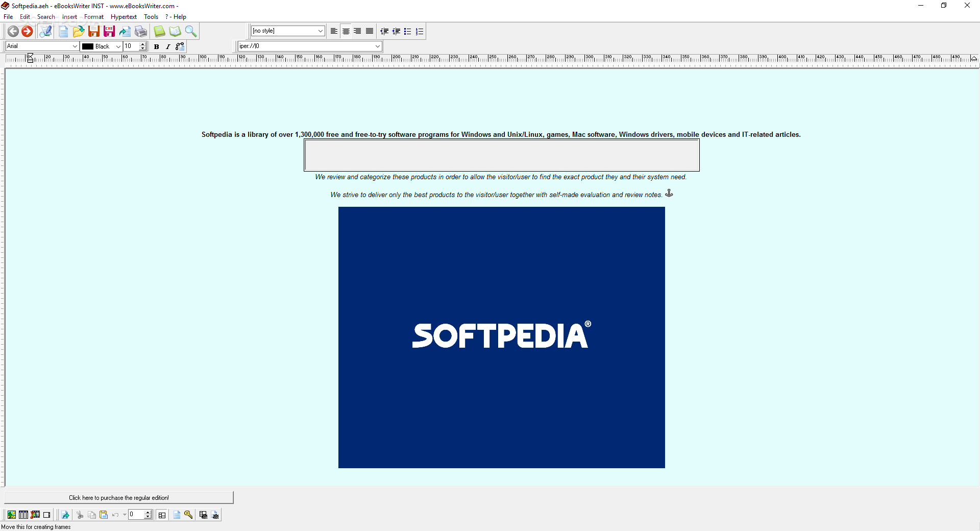The width and height of the screenshot is (980, 531).
Task: Click the red forward arrow navigation icon
Action: [27, 31]
